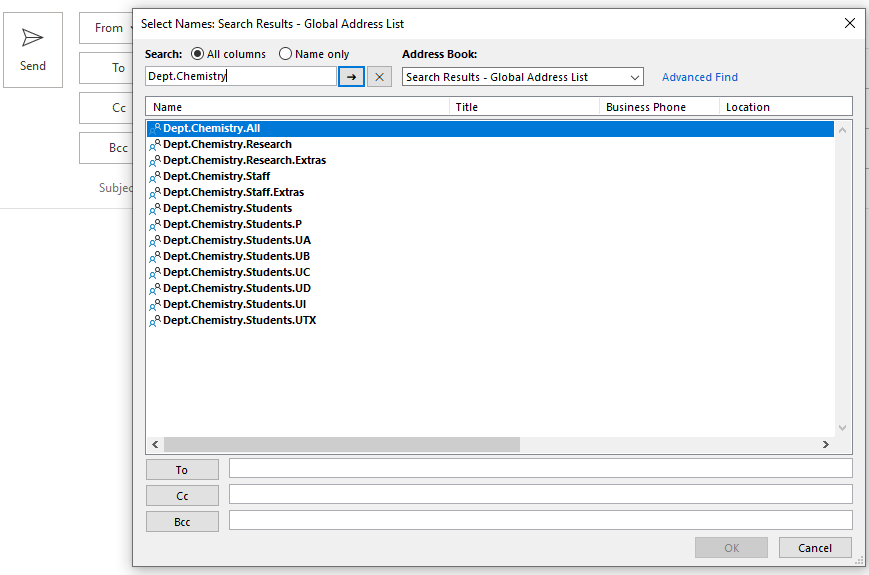Click the Dept.Chemistry search text field
The image size is (869, 575).
240,77
